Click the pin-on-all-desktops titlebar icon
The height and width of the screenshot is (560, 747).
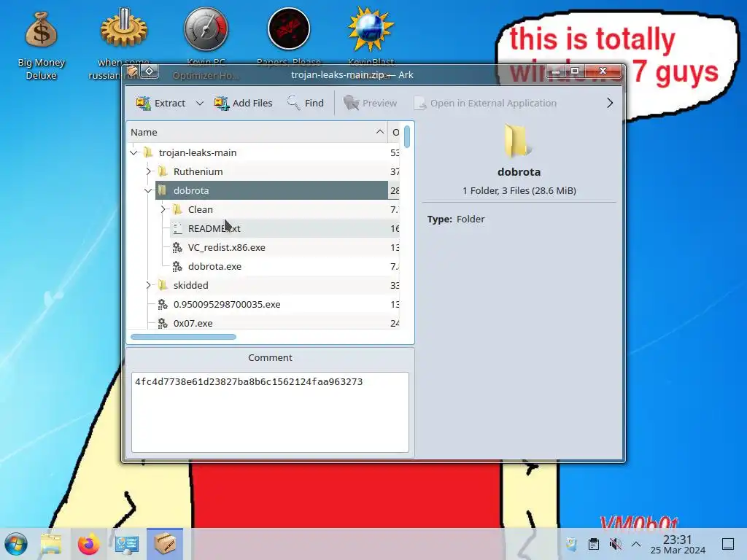[x=150, y=71]
